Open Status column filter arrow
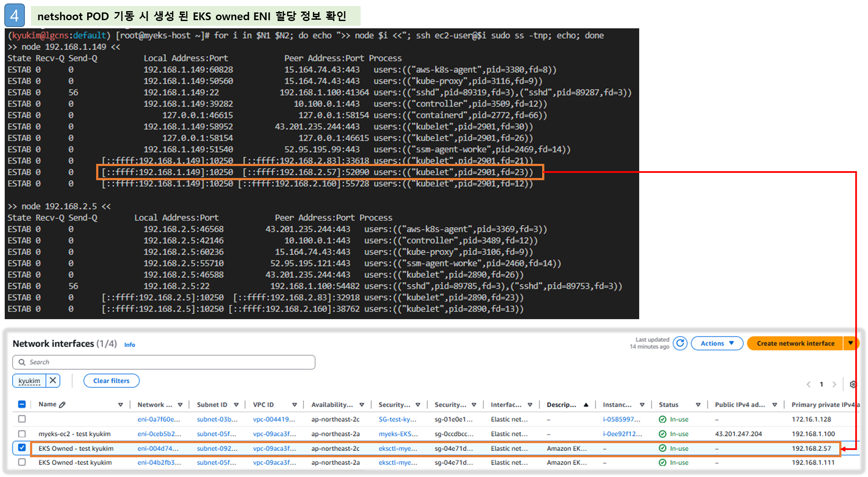The width and height of the screenshot is (868, 477). click(x=698, y=405)
